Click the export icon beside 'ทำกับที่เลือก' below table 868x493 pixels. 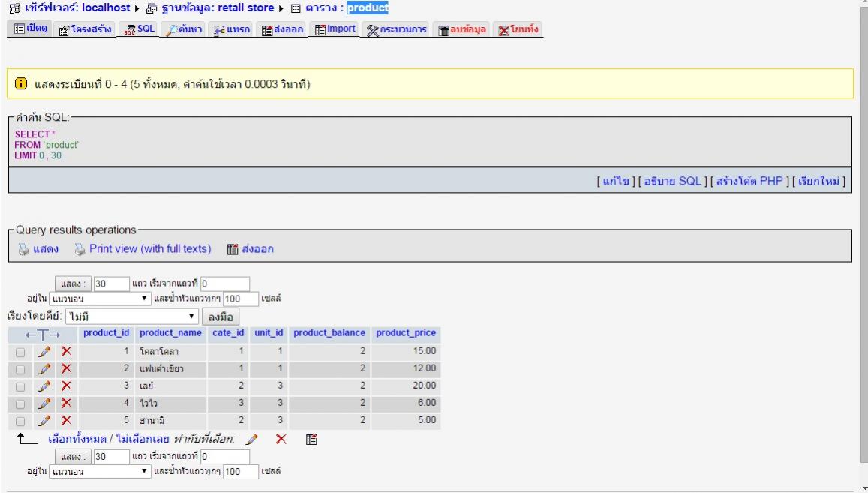311,440
